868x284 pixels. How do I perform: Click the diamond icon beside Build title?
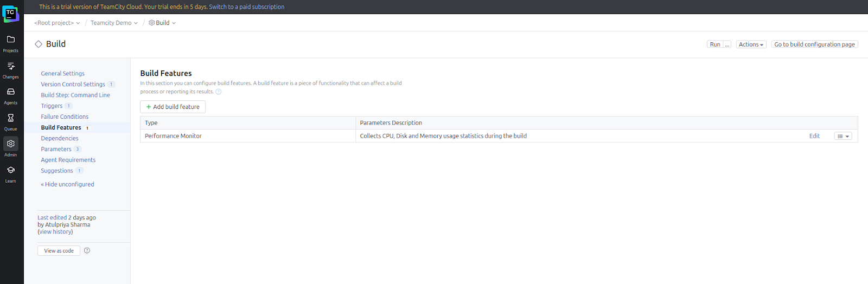click(x=39, y=44)
